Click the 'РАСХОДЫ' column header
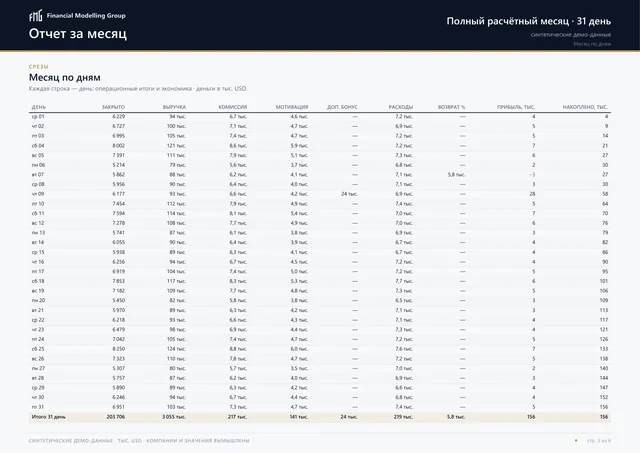640x453 pixels. coord(401,107)
